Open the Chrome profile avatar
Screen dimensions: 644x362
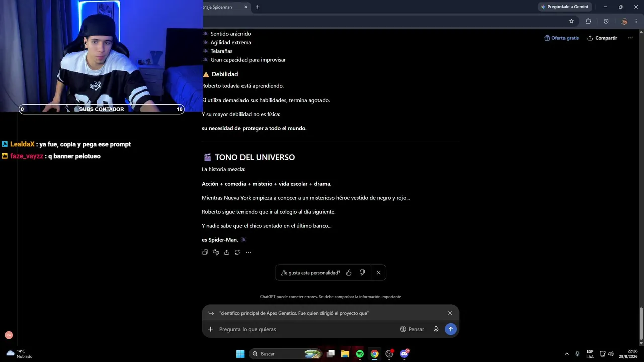(x=624, y=21)
